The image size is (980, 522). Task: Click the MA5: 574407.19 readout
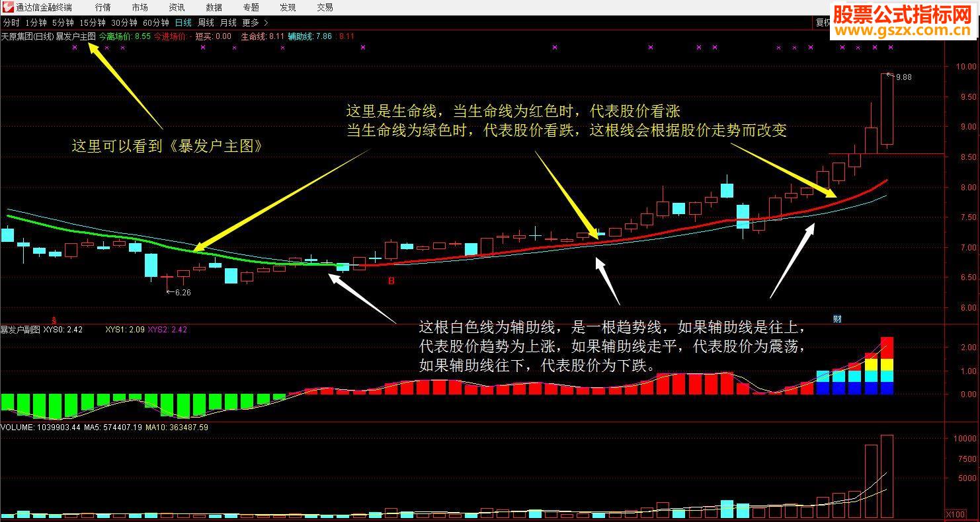click(x=113, y=428)
